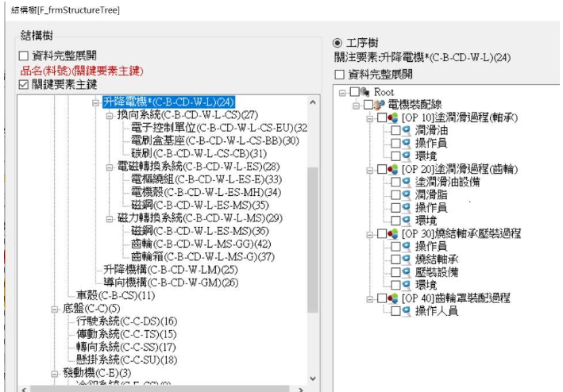Image resolution: width=563 pixels, height=392 pixels.
Task: Enable 資料完整展開 under 工序樹
Action: [339, 75]
